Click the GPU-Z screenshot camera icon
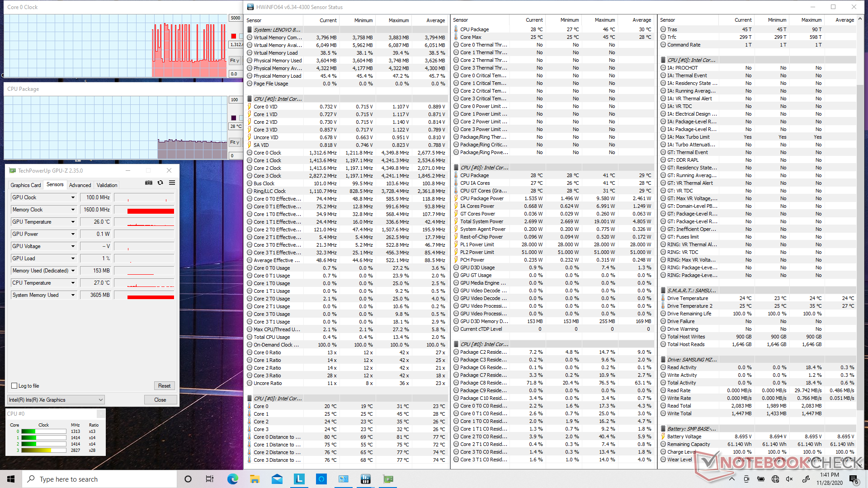Viewport: 868px width, 488px height. point(148,183)
